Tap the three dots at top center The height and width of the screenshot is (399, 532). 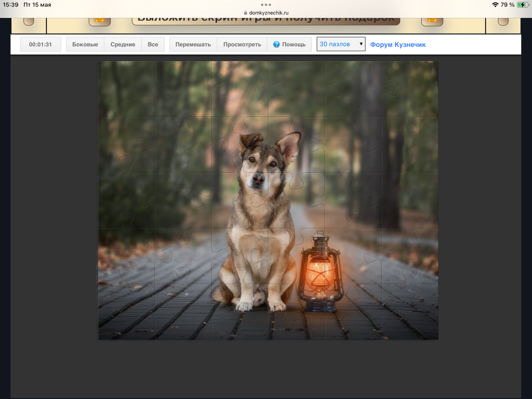point(266,5)
